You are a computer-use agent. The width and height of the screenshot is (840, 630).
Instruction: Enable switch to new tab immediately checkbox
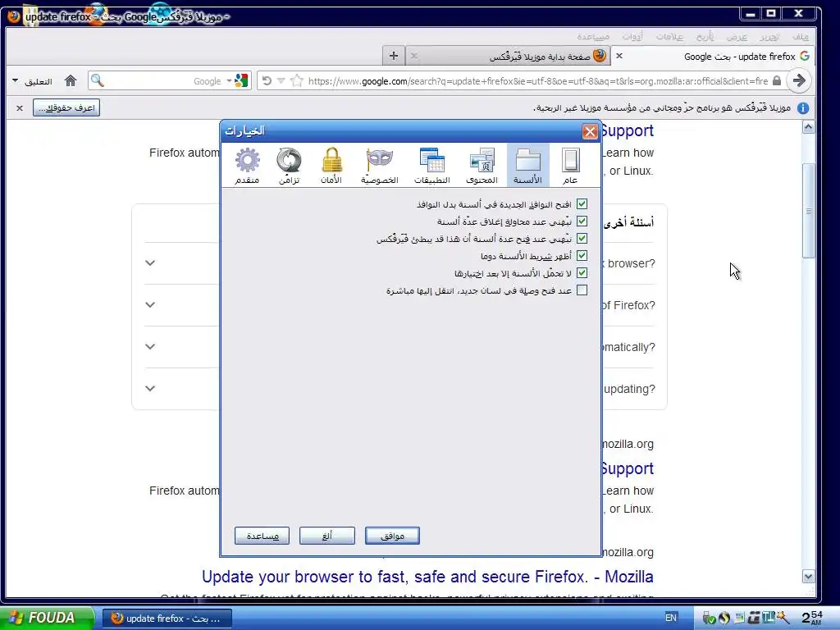tap(582, 290)
